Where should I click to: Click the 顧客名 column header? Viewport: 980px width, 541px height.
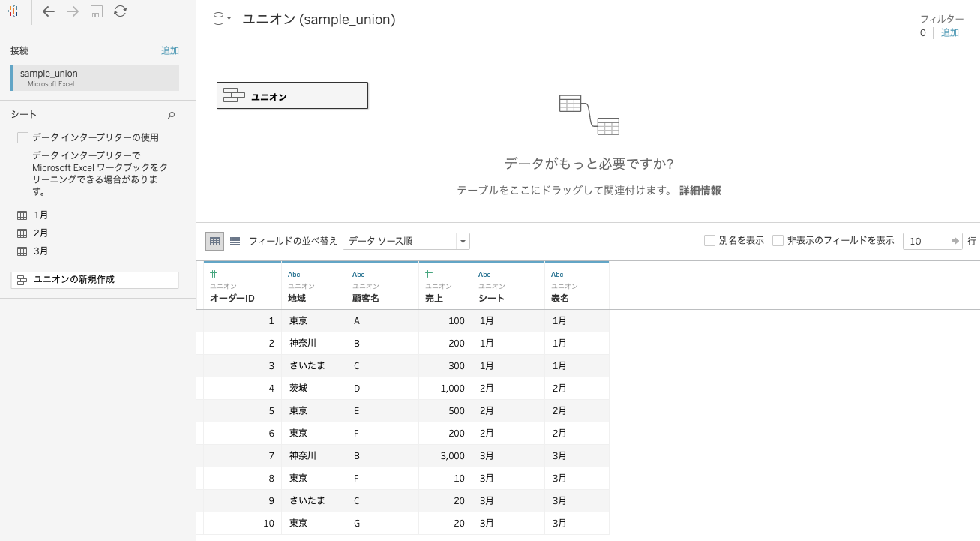(382, 286)
